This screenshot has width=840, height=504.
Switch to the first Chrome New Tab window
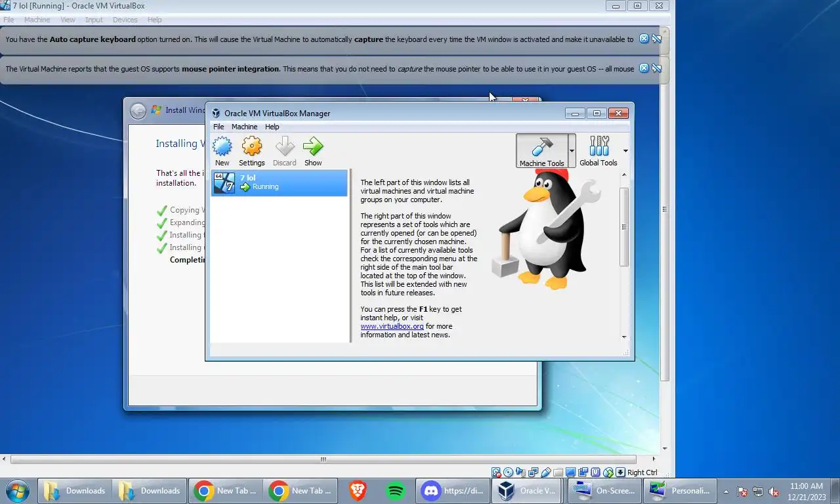click(x=226, y=490)
